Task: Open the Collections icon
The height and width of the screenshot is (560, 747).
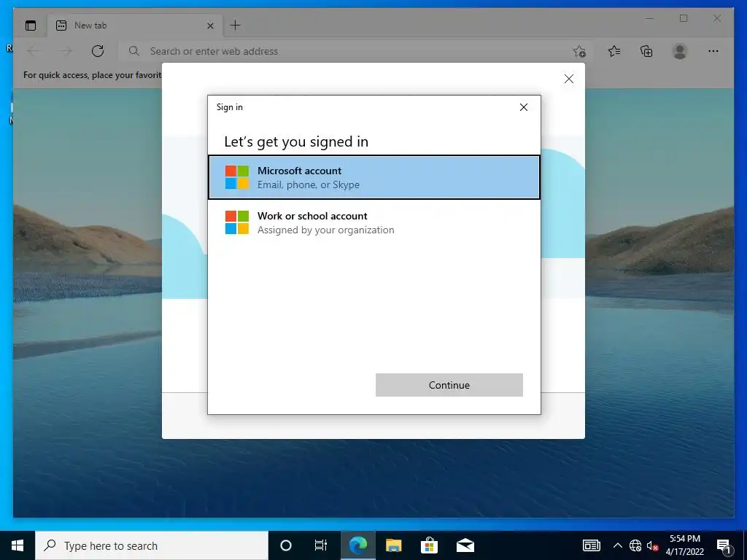Action: 646,51
